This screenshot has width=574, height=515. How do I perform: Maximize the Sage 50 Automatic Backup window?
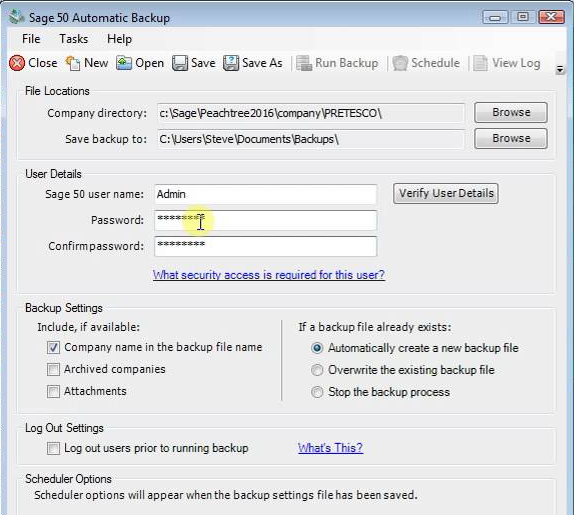point(523,17)
